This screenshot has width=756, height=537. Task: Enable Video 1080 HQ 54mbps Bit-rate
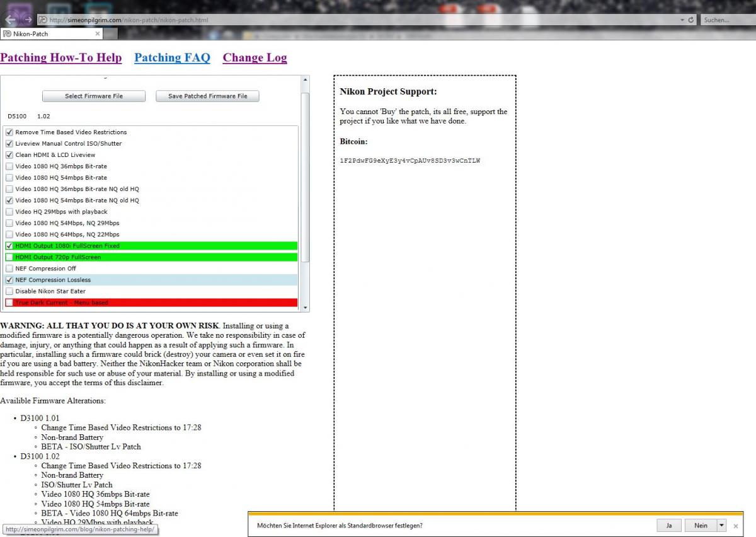pyautogui.click(x=9, y=178)
